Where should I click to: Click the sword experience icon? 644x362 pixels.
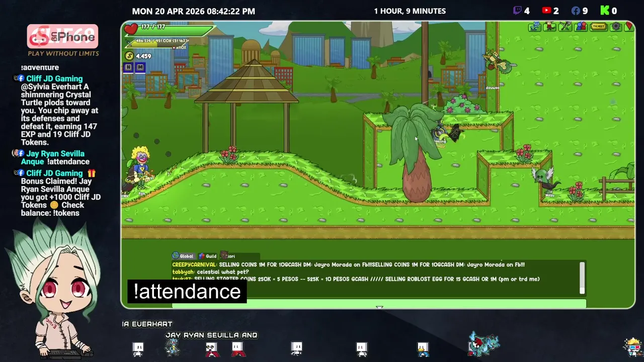[129, 43]
